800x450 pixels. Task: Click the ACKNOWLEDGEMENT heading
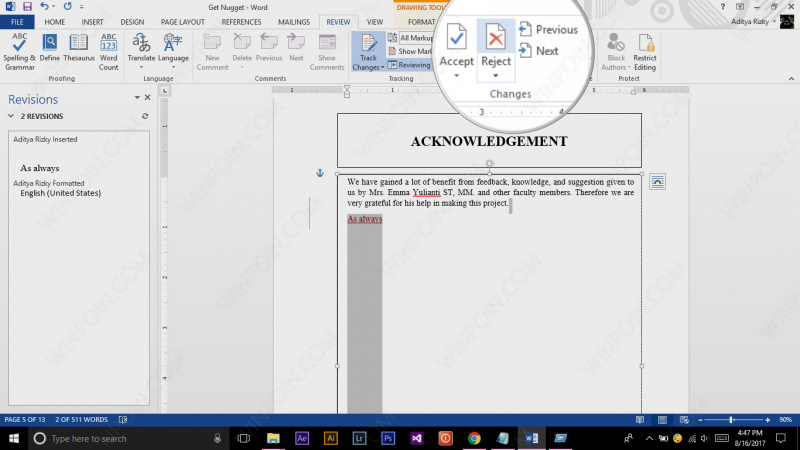pos(489,141)
